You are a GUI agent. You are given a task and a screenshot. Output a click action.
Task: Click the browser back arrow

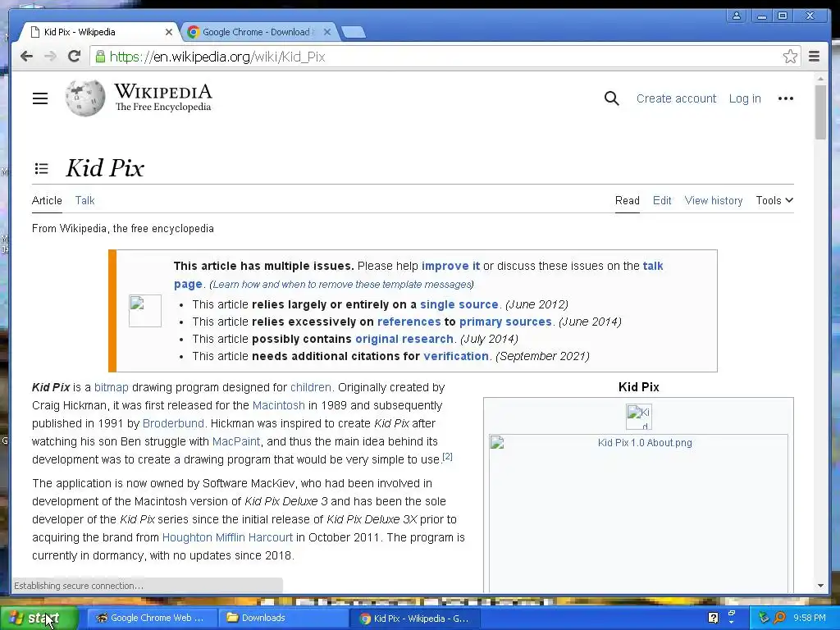pyautogui.click(x=26, y=57)
